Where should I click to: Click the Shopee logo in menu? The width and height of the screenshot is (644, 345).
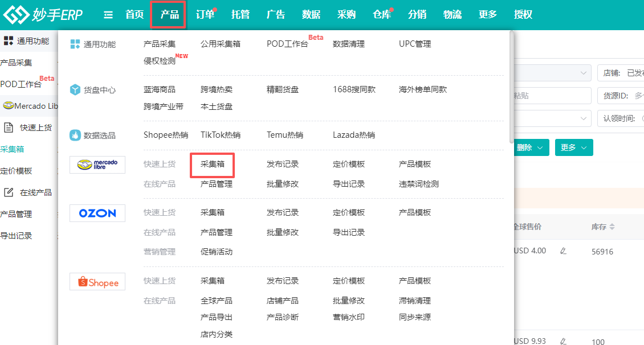coord(97,282)
